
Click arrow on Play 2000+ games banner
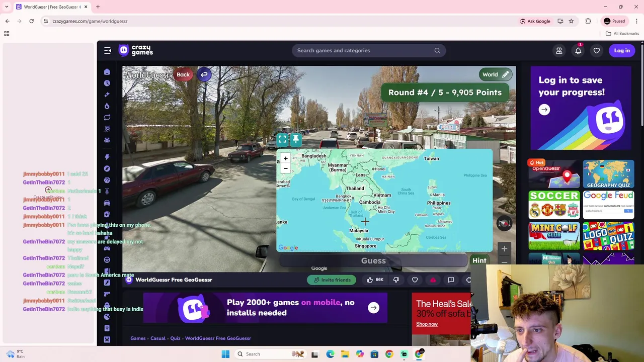click(x=373, y=308)
